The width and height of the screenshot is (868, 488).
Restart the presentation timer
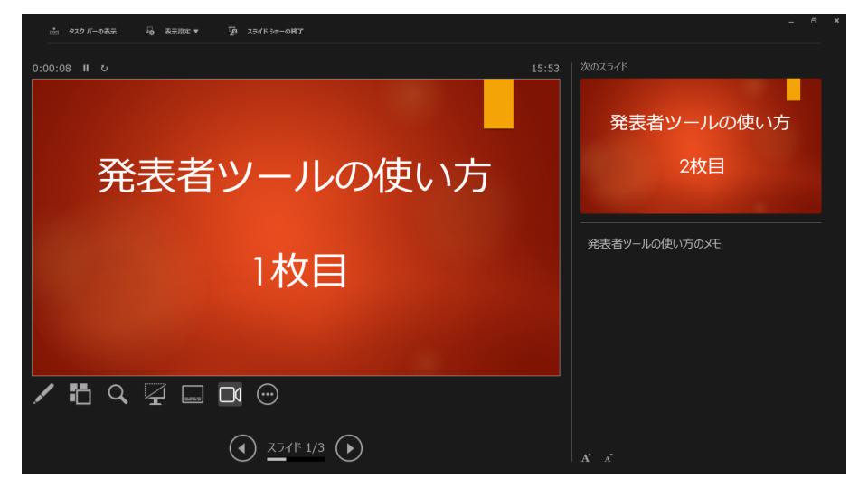104,68
